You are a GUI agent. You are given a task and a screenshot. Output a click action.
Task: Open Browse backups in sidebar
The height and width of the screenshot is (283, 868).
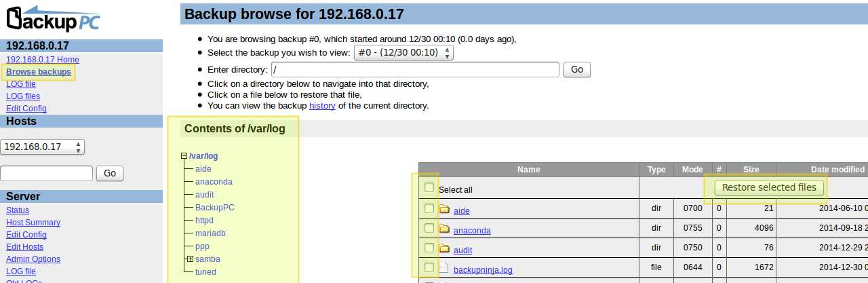click(39, 72)
